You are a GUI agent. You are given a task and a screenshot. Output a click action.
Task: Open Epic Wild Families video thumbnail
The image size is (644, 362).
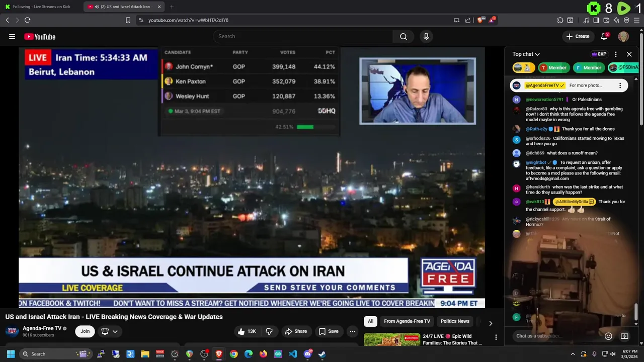392,339
